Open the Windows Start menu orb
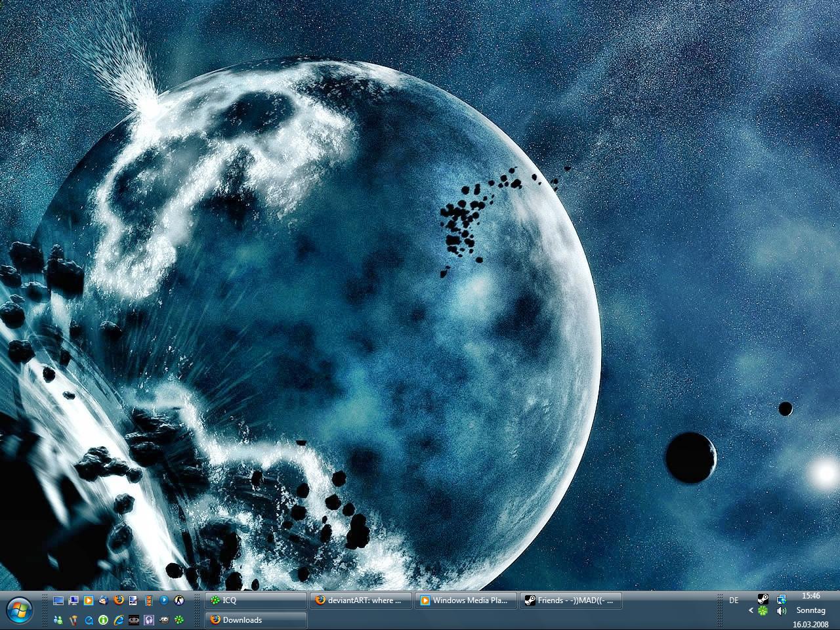This screenshot has height=630, width=840. tap(20, 610)
